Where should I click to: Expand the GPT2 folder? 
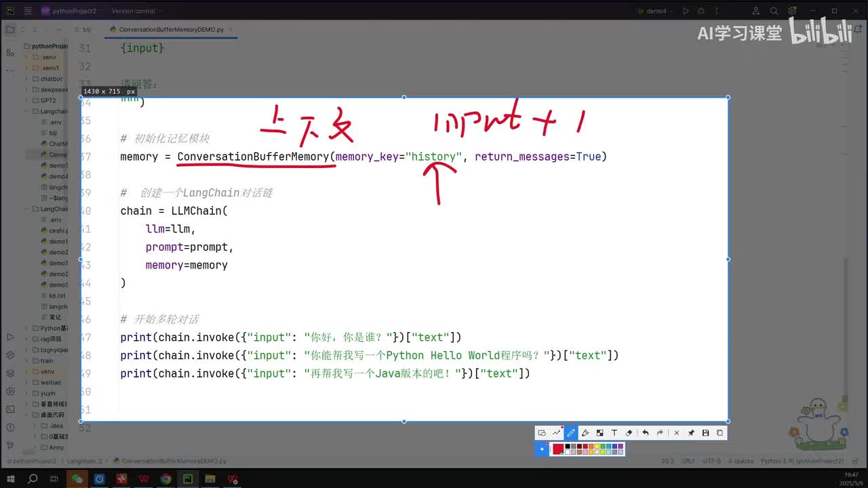26,100
